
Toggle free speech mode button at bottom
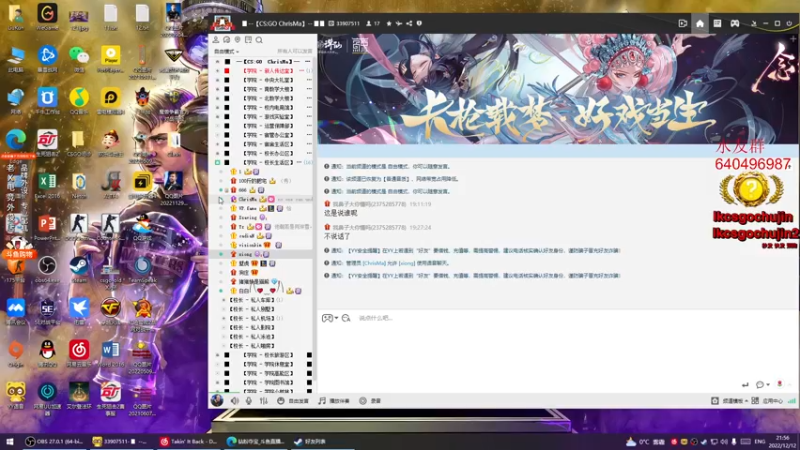point(292,401)
